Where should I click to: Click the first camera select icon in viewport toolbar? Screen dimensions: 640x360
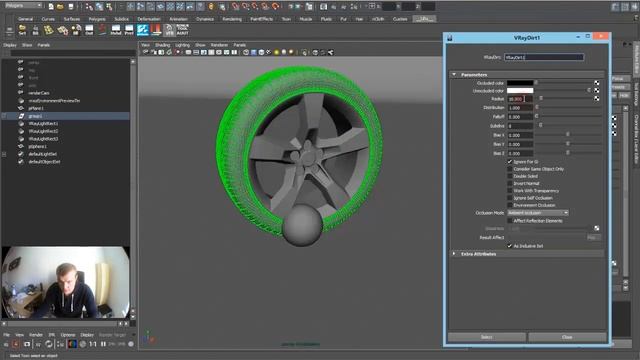[x=146, y=52]
